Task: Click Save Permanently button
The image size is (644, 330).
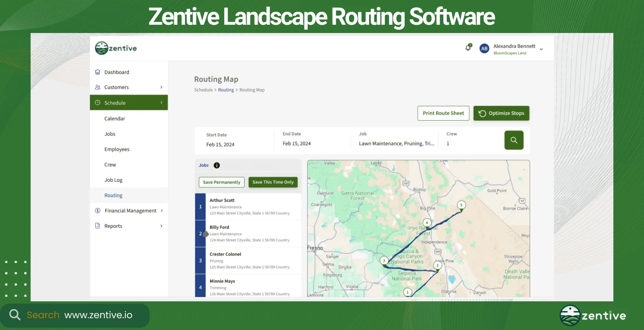Action: (221, 182)
